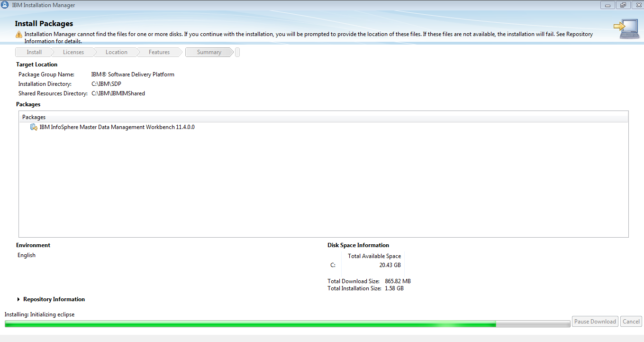Screen dimensions: 644x342
Task: Go to the Install wizard step
Action: point(34,52)
